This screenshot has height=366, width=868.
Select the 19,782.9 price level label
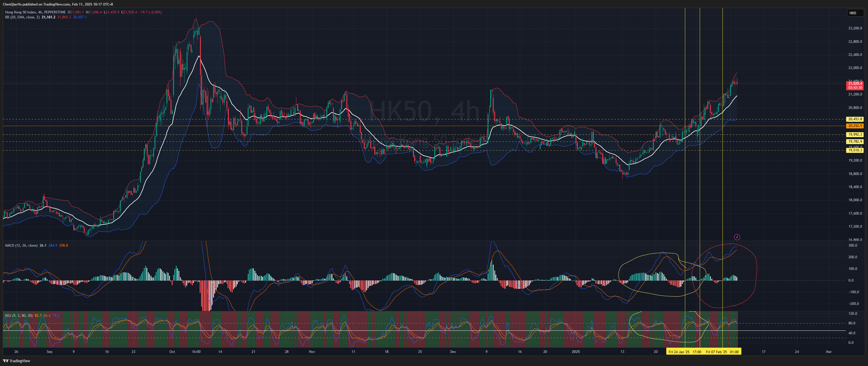[855, 142]
